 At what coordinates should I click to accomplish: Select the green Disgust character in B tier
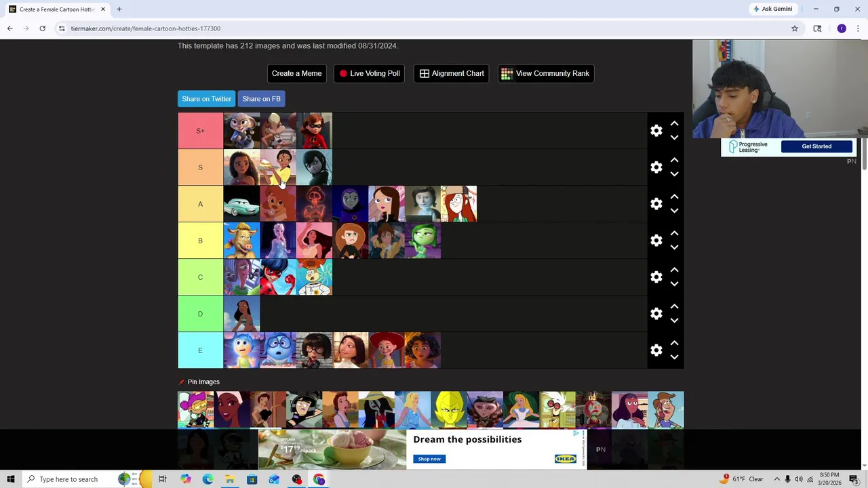click(422, 241)
